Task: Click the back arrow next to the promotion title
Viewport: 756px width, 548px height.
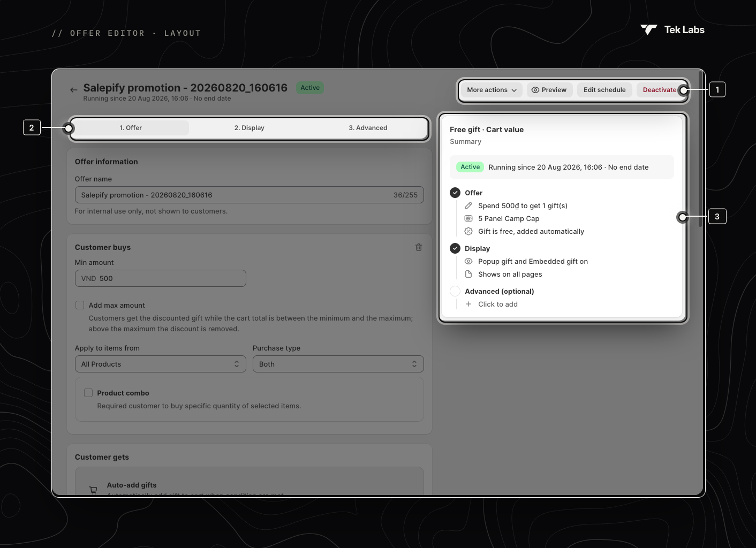Action: (x=73, y=90)
